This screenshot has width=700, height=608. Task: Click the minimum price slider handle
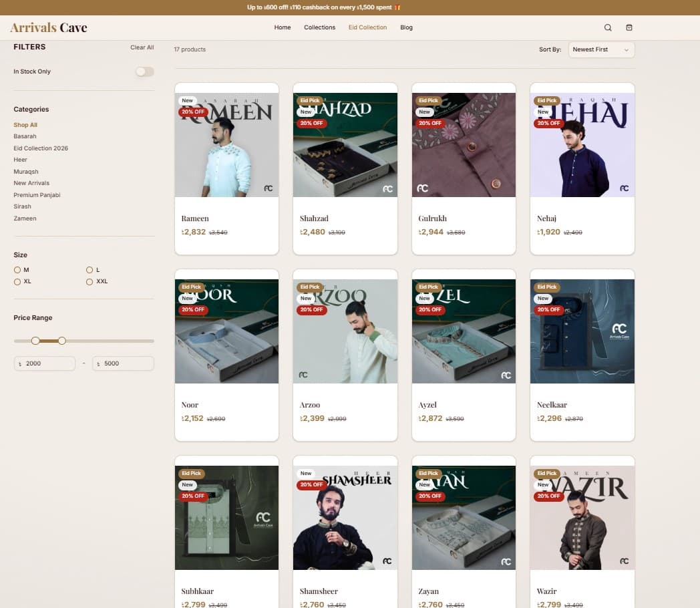35,341
